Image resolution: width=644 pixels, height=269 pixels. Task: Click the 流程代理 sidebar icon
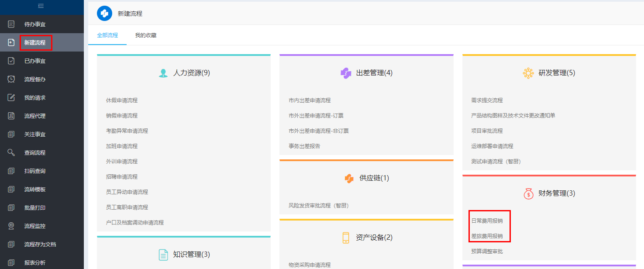point(11,116)
